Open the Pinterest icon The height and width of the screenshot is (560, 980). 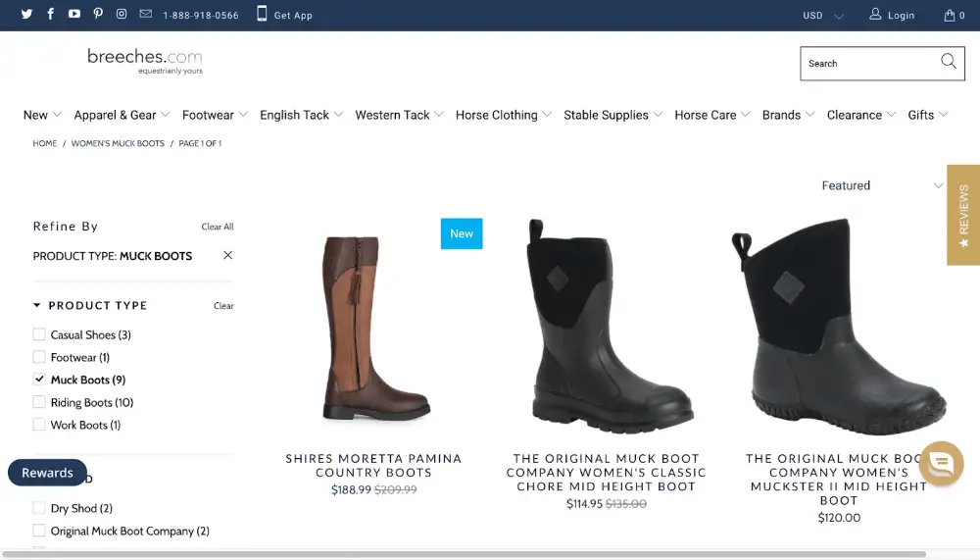(x=98, y=14)
